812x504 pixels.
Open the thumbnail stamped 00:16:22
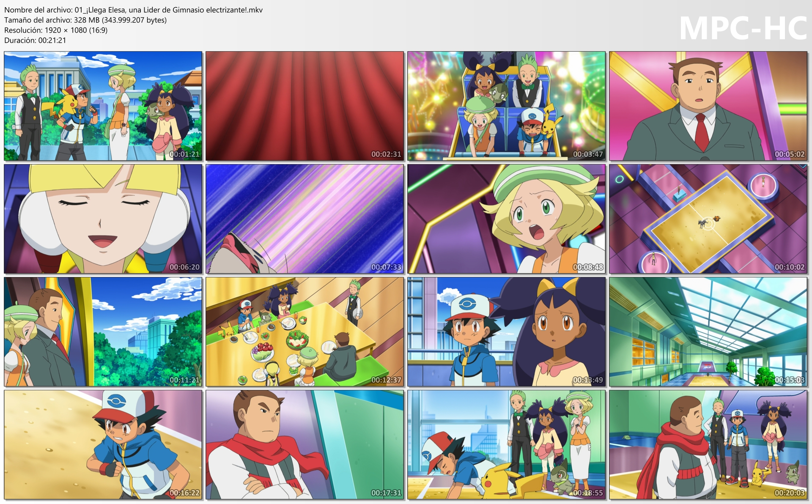pos(103,445)
